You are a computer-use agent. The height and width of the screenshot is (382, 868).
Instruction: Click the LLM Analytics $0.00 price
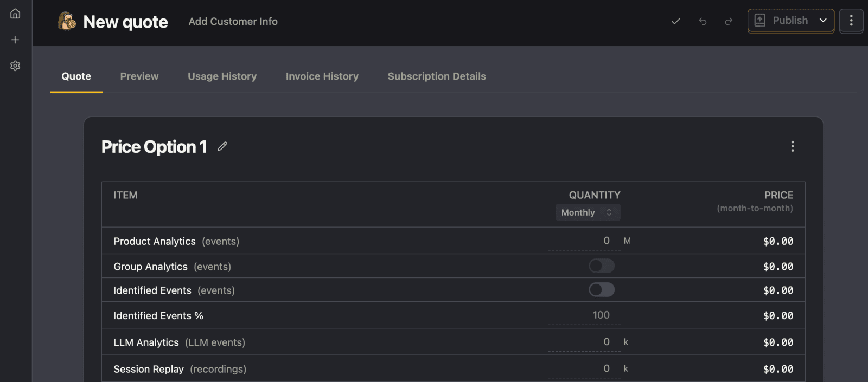click(778, 342)
